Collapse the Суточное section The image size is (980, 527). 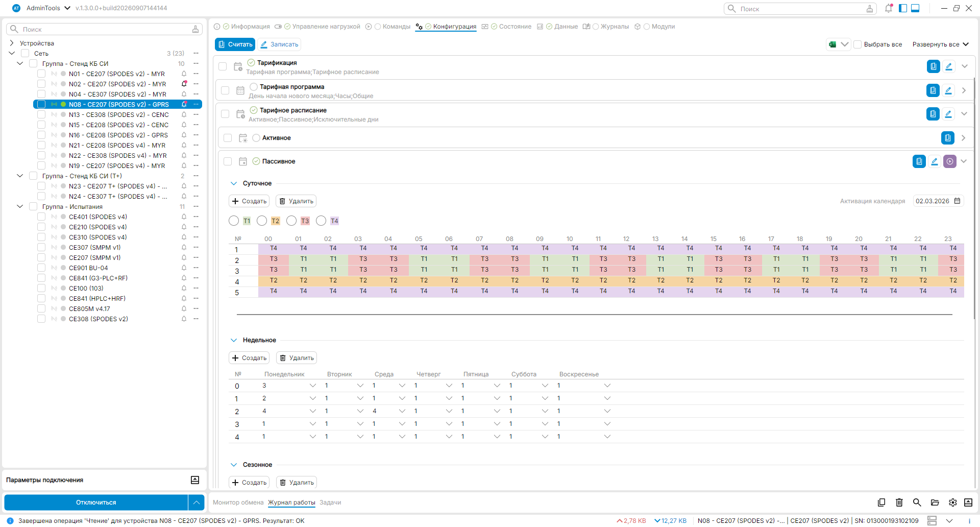point(234,183)
